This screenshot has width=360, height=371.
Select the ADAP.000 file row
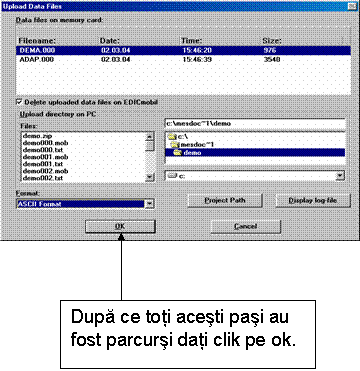pos(183,60)
